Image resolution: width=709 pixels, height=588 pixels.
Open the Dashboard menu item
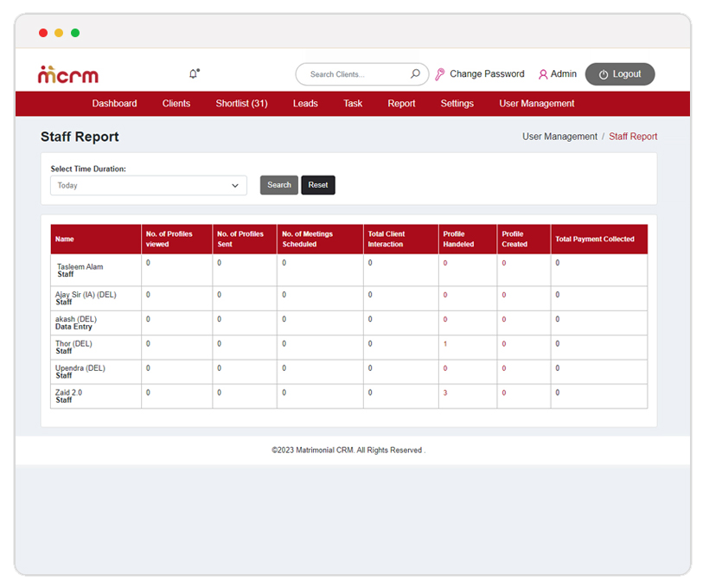coord(114,104)
